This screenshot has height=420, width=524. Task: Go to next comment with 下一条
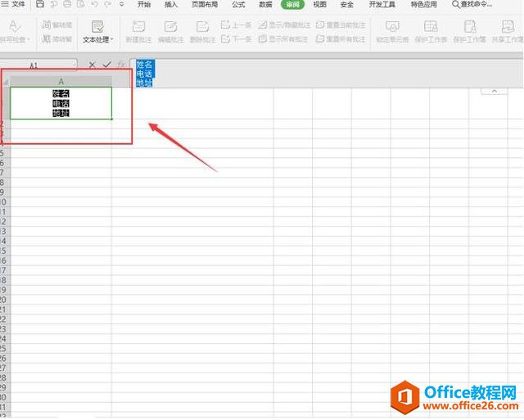pyautogui.click(x=236, y=39)
